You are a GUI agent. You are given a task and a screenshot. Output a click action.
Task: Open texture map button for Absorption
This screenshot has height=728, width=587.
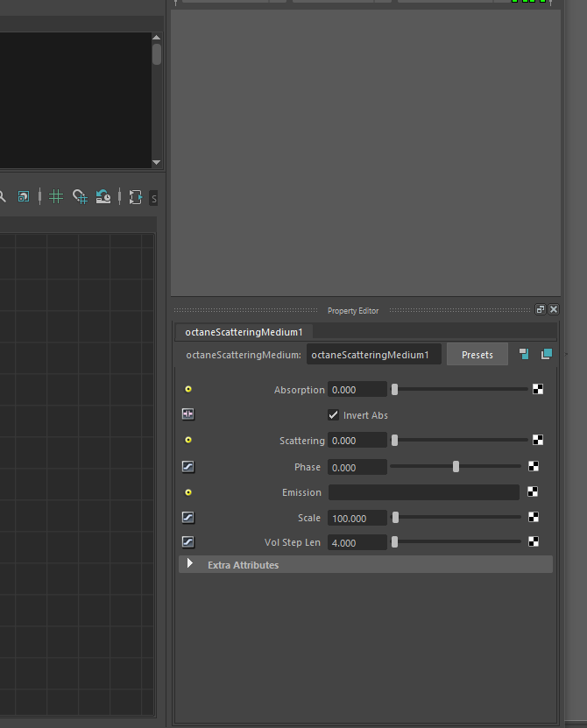[538, 389]
